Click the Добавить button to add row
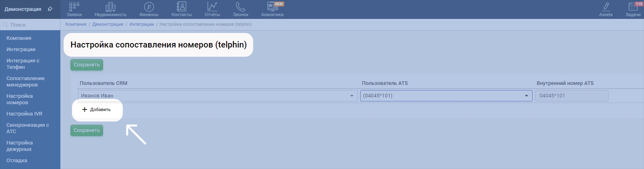The width and height of the screenshot is (644, 169). (x=97, y=109)
